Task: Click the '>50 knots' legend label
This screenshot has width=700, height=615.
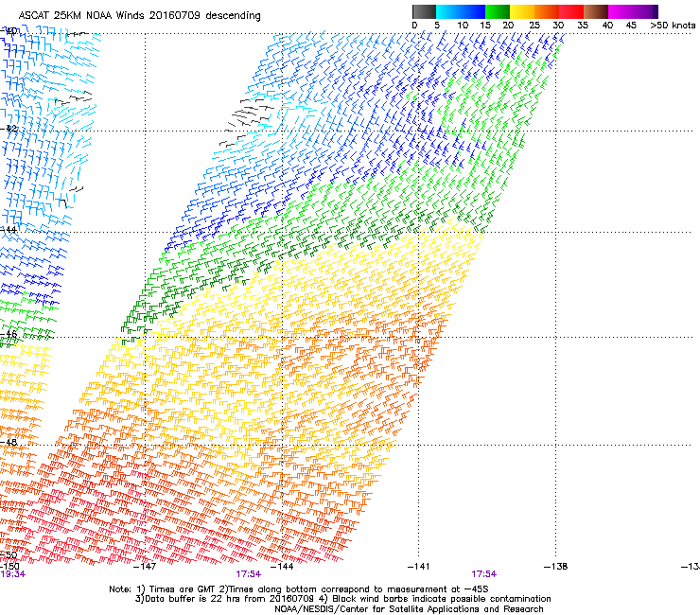Action: point(673,25)
